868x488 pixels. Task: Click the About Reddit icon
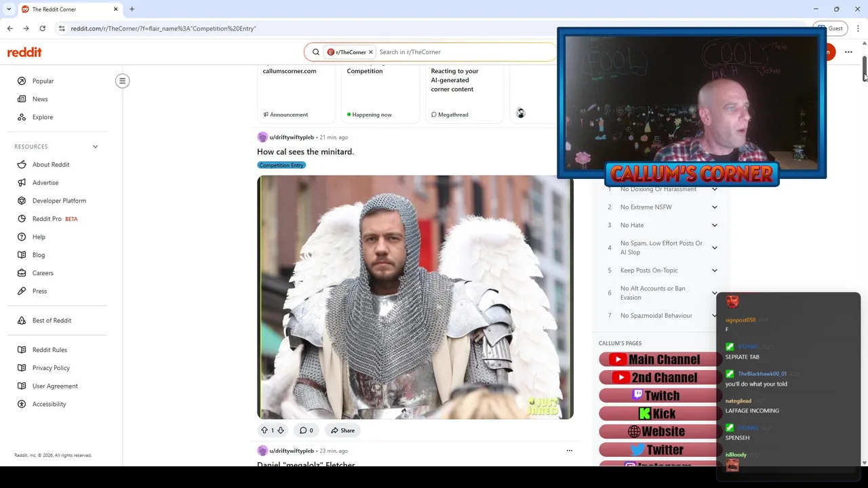pyautogui.click(x=22, y=165)
